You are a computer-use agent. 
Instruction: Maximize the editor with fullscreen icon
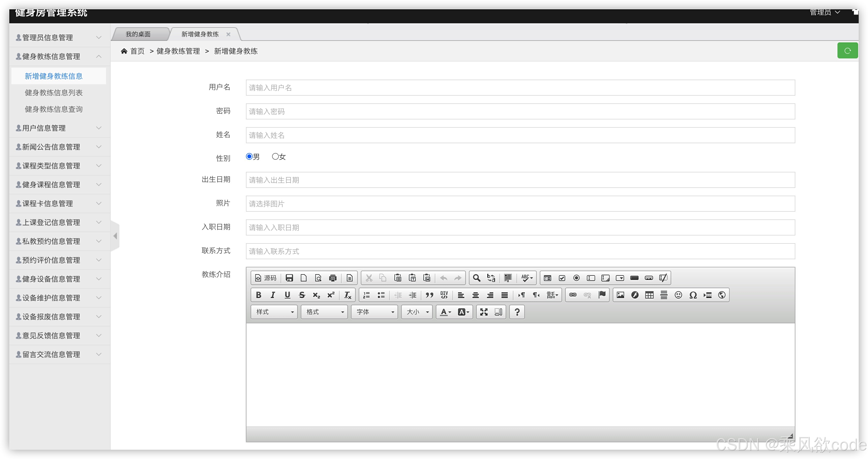point(484,312)
